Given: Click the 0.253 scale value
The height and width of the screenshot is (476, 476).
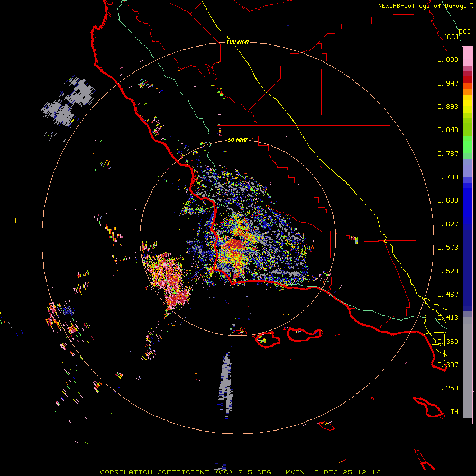Looking at the screenshot, I should [448, 388].
